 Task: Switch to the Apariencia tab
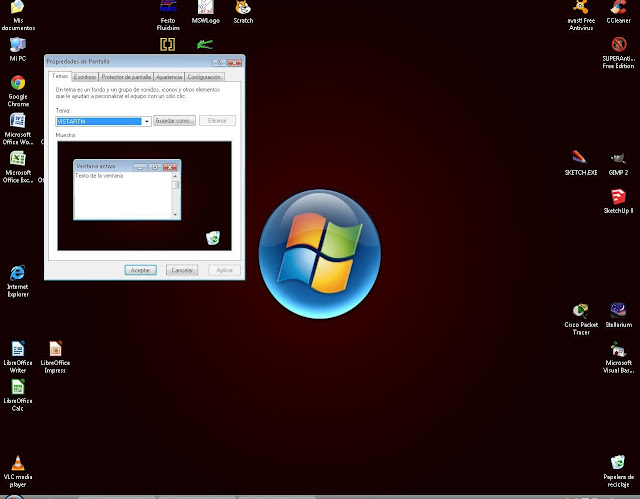(169, 77)
